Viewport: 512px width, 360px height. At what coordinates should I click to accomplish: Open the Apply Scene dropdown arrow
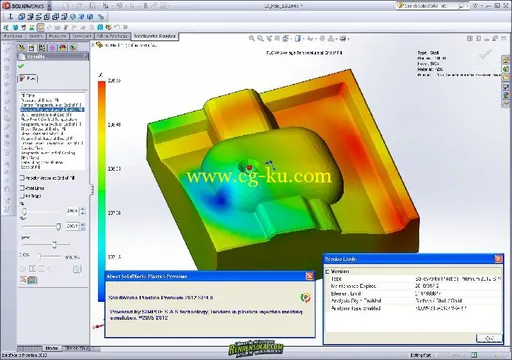(x=336, y=39)
